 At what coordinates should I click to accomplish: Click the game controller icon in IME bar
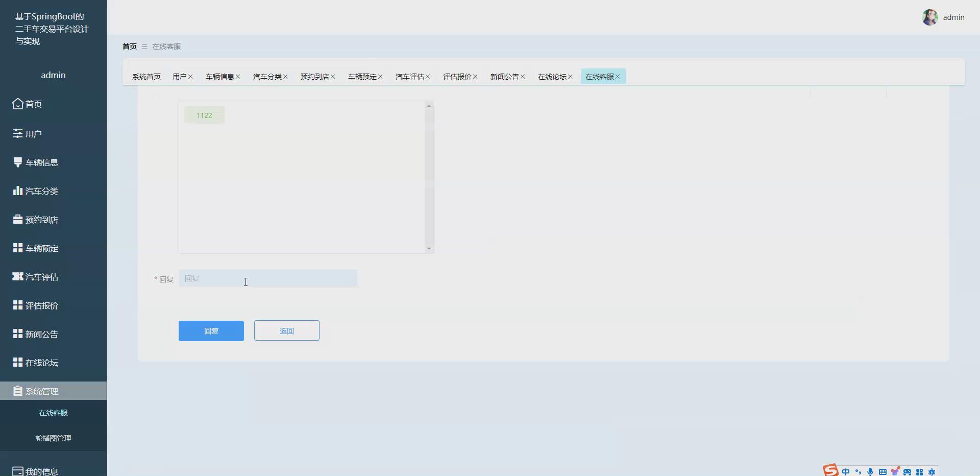(x=907, y=472)
